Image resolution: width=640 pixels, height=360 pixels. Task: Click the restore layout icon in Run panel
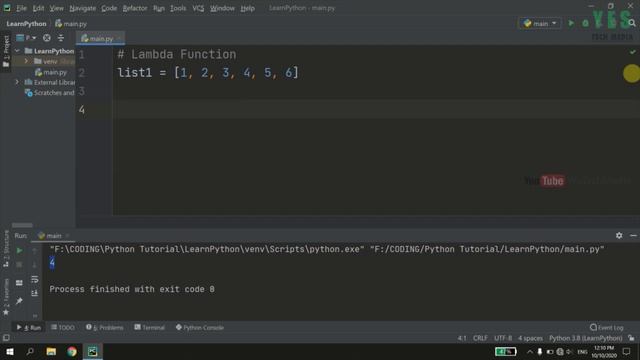coord(19,282)
